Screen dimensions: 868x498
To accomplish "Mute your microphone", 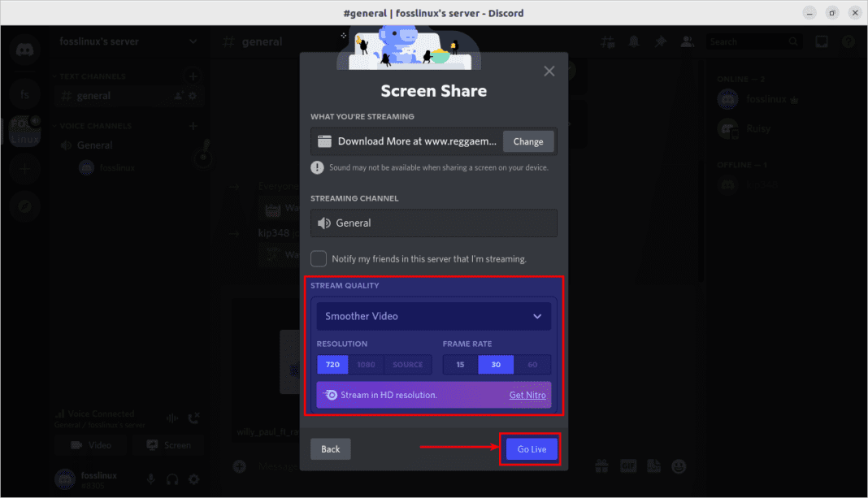I will click(151, 479).
